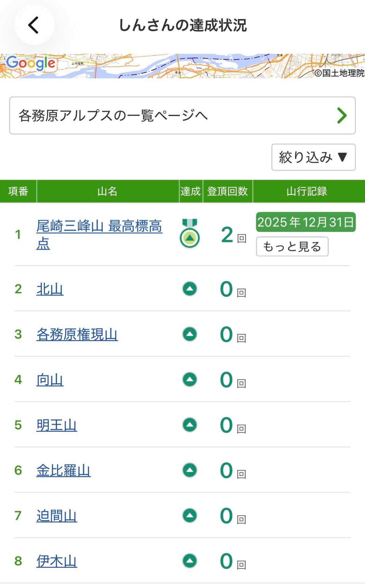Click the mountain icon beside 伊木山
The height and width of the screenshot is (588, 365).
tap(190, 561)
